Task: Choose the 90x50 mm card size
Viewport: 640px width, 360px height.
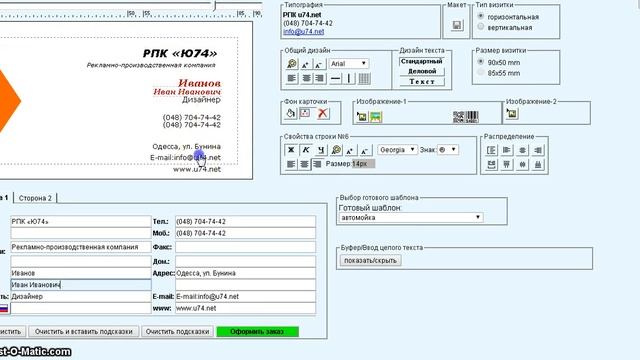Action: (x=481, y=62)
